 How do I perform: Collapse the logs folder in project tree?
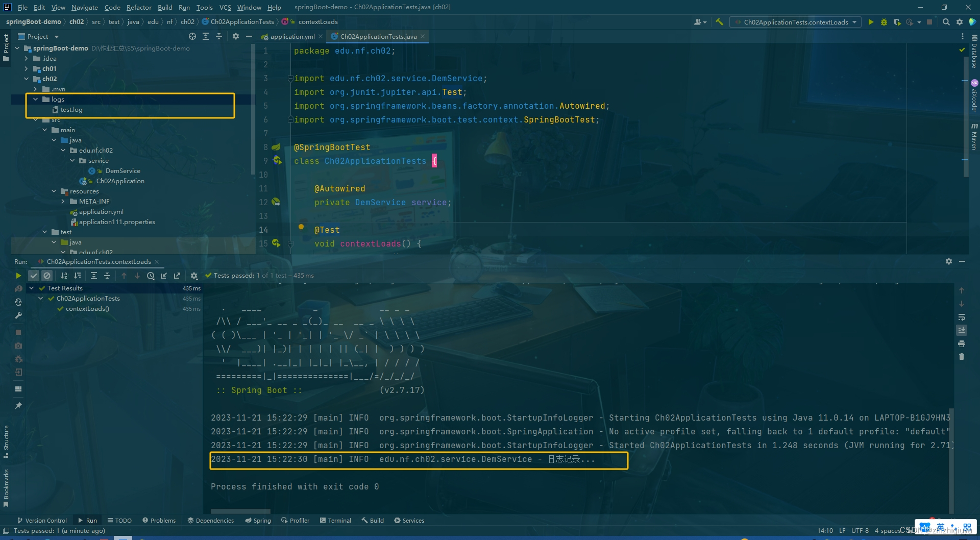point(36,100)
